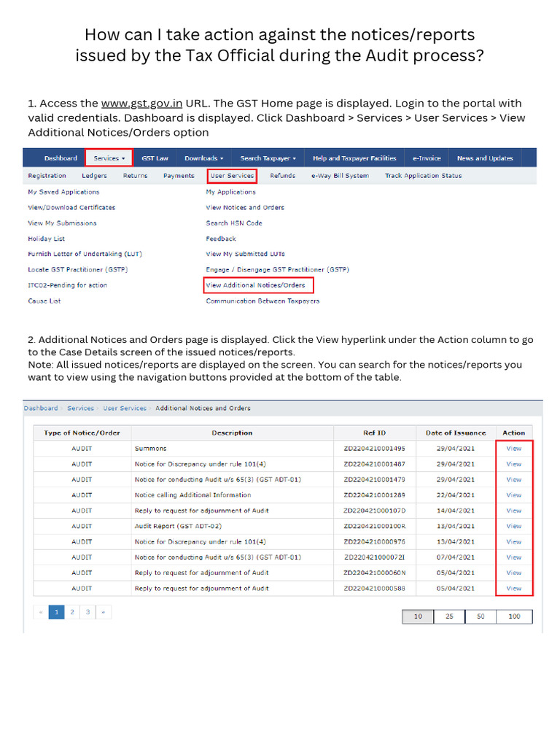This screenshot has height=747, width=560.
Task: Click Dashboard in the breadcrumb
Action: click(x=41, y=409)
